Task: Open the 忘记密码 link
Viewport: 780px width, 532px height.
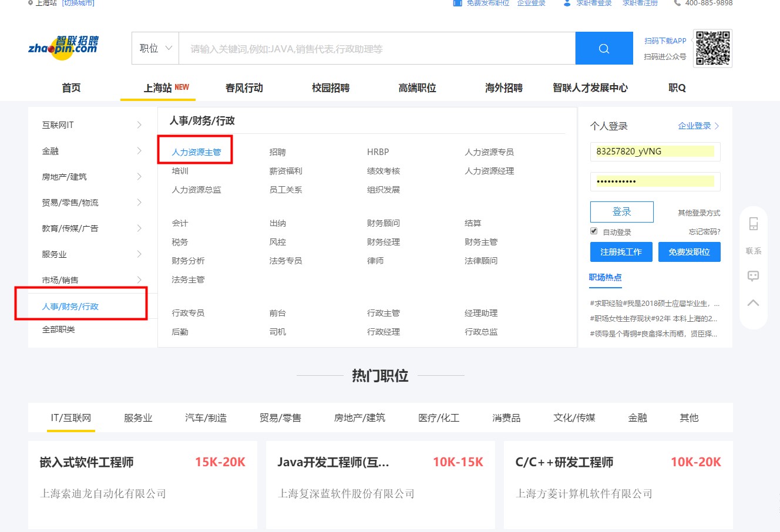Action: point(703,231)
